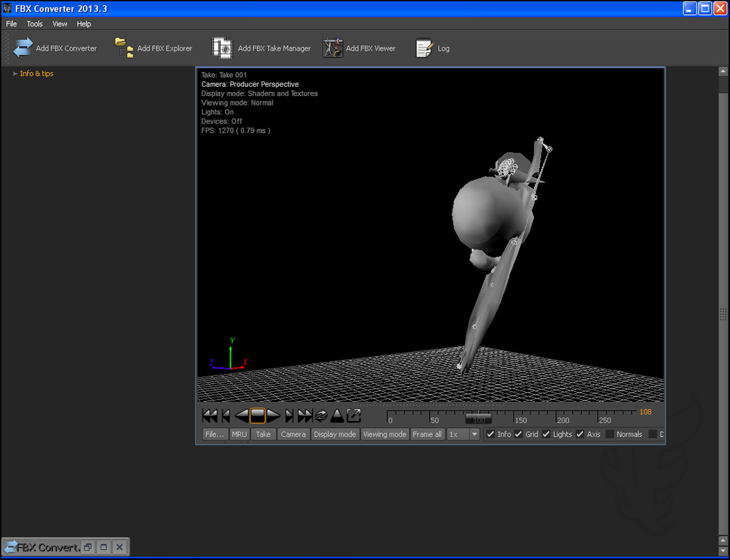This screenshot has height=560, width=730.
Task: Click the 'Take: Take 001' overlay text
Action: [224, 75]
